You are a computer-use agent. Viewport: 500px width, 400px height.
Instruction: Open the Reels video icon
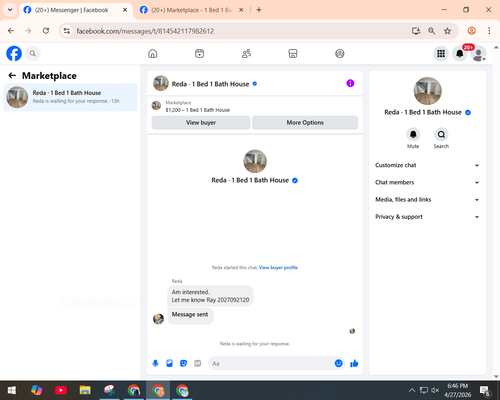pyautogui.click(x=199, y=53)
